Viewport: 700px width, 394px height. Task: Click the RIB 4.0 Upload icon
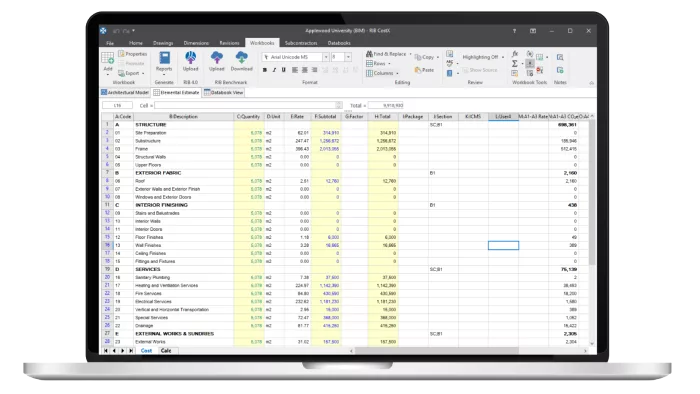(191, 57)
